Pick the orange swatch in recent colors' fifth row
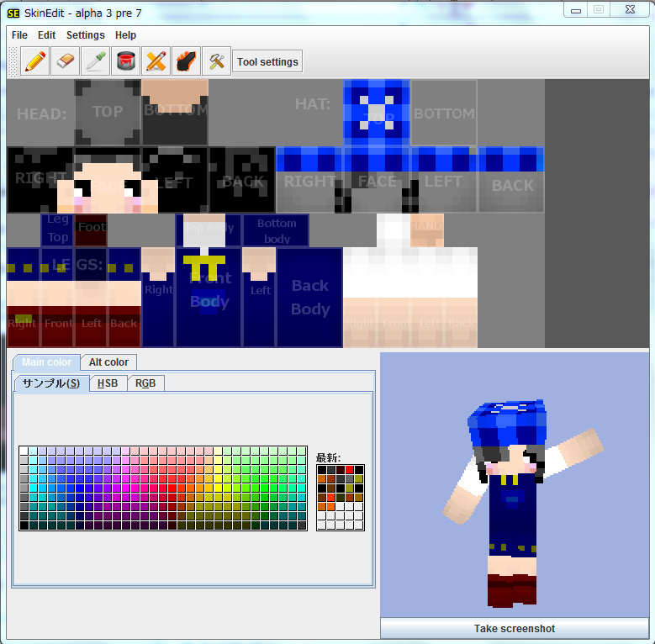Screen dimensions: 655x644 point(330,507)
